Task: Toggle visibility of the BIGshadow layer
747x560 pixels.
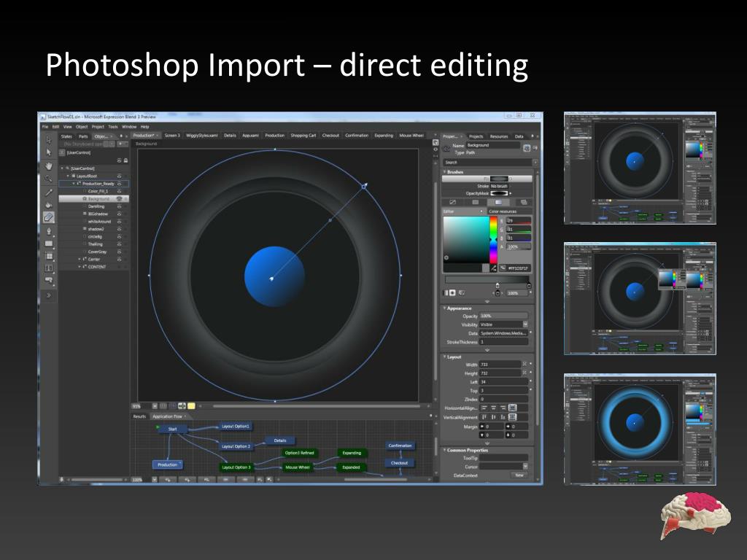Action: [120, 214]
